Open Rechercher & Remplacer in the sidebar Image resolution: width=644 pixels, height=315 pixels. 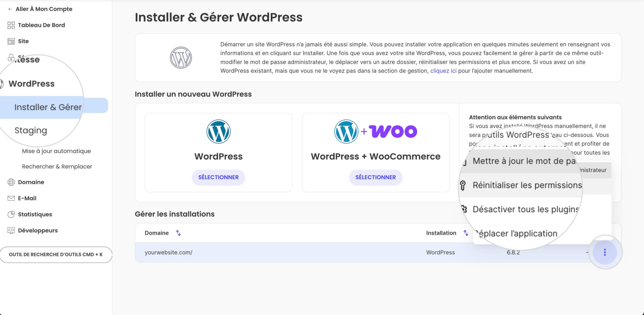click(57, 166)
